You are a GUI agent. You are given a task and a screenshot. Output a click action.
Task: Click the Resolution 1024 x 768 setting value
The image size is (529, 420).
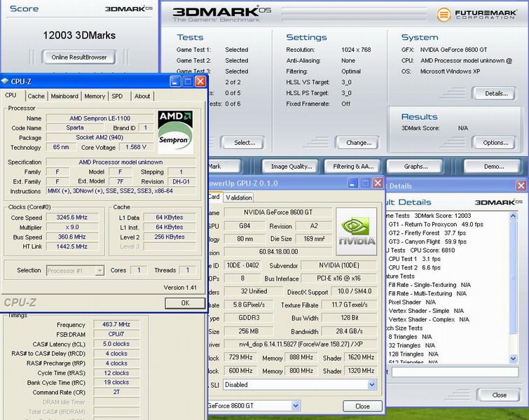356,50
